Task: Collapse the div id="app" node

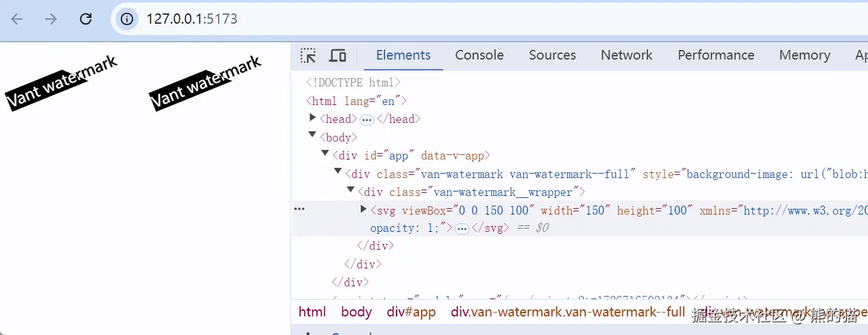Action: coord(325,153)
